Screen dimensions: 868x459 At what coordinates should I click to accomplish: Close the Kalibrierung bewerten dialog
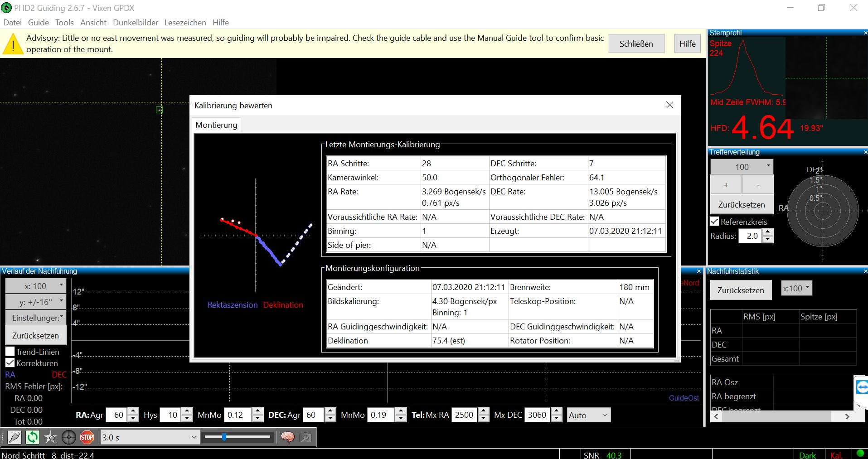point(669,105)
